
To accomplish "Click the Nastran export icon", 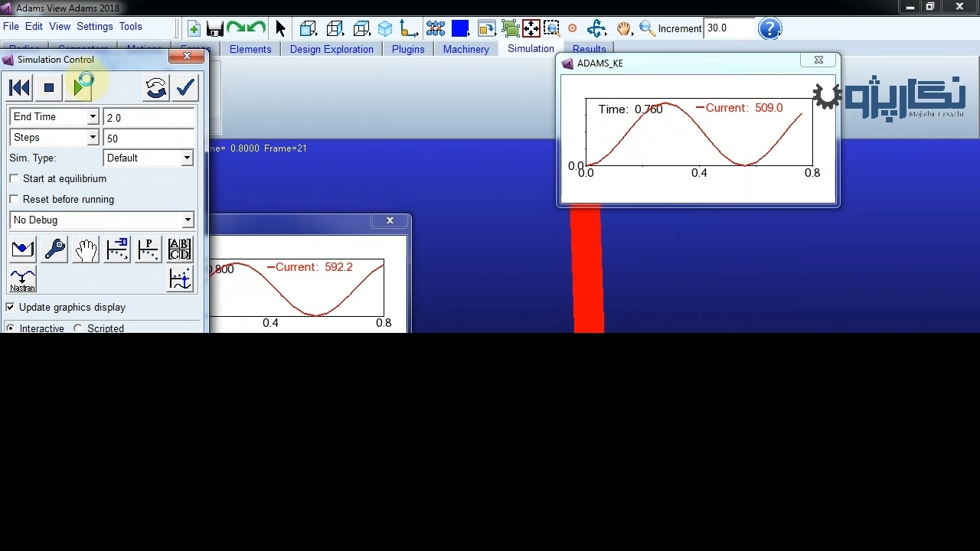I will point(22,280).
